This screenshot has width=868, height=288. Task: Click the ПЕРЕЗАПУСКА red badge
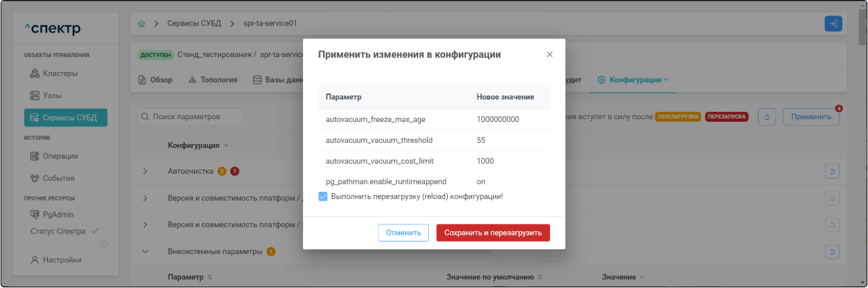[x=727, y=117]
